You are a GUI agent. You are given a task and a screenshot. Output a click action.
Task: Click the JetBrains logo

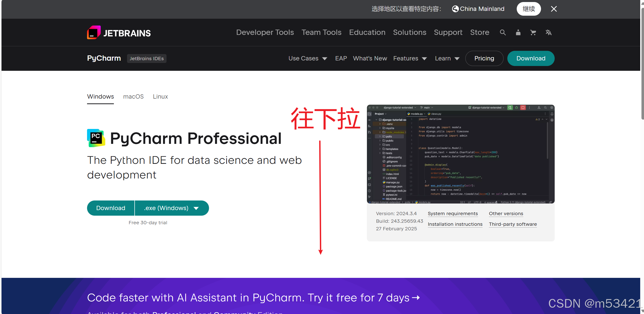point(118,32)
